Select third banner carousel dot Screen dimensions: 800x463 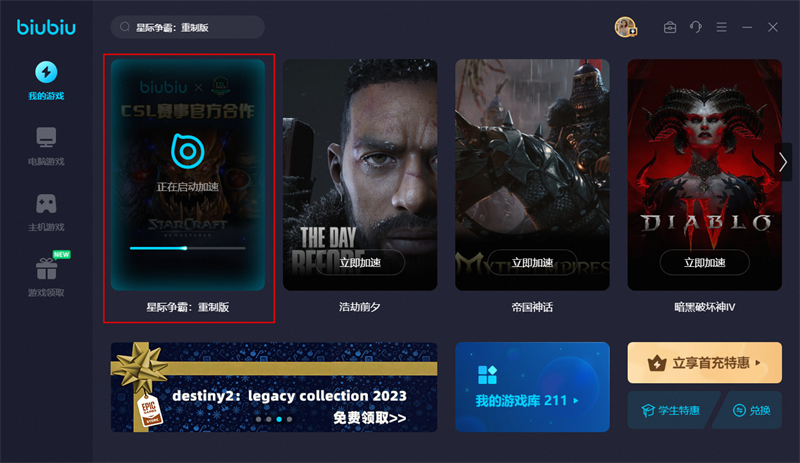point(279,419)
